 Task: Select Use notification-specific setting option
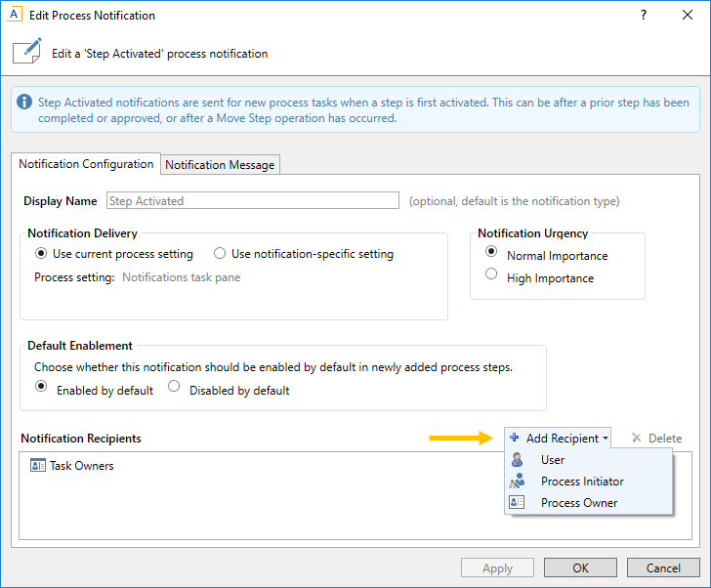point(220,254)
